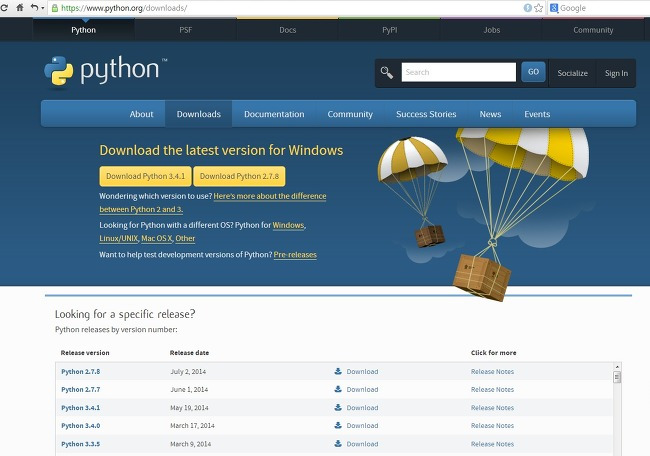Select the Community top tab
This screenshot has height=456, width=650.
click(x=593, y=30)
